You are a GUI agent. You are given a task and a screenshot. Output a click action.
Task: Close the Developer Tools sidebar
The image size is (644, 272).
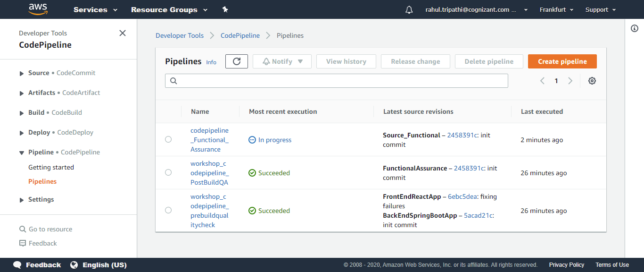pyautogui.click(x=123, y=33)
